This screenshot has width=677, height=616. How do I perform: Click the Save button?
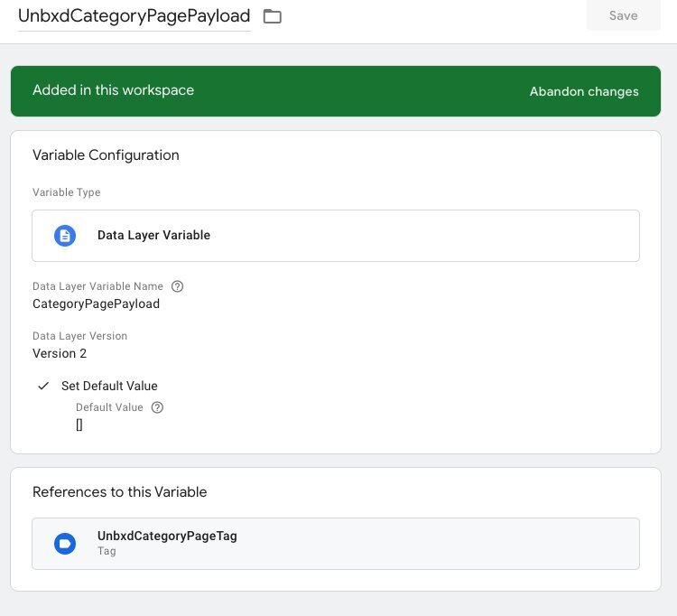(x=623, y=15)
